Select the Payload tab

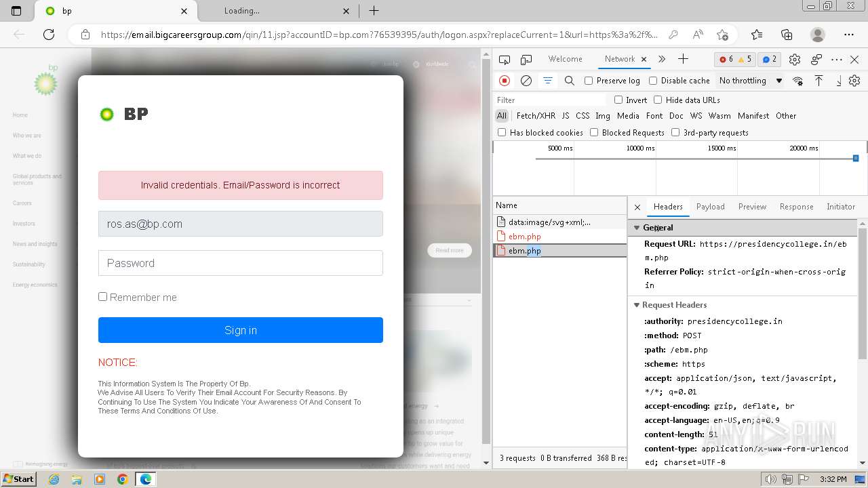pos(711,207)
